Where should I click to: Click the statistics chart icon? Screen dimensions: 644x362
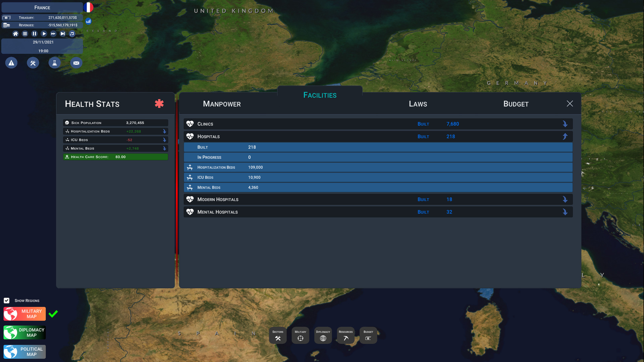pyautogui.click(x=88, y=21)
